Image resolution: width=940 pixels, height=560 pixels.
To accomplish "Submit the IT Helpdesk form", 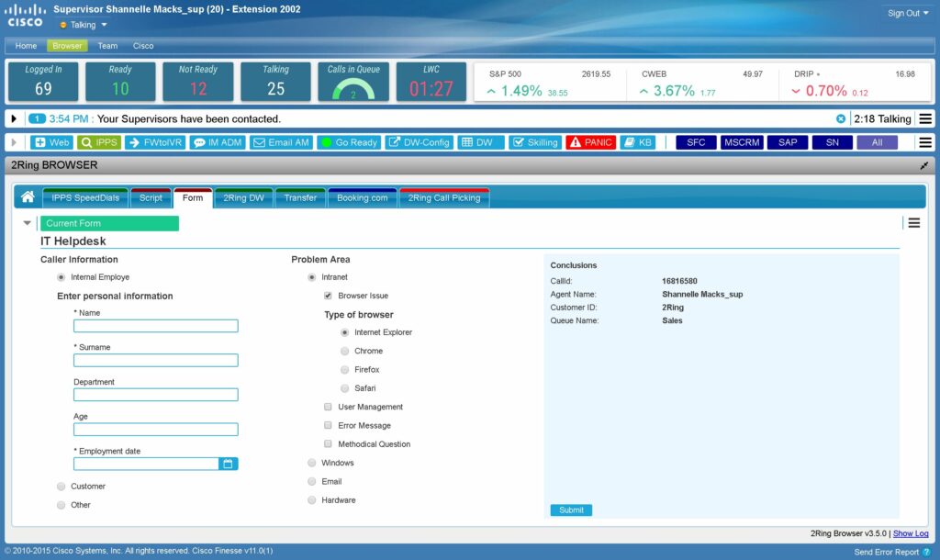I will pyautogui.click(x=570, y=510).
